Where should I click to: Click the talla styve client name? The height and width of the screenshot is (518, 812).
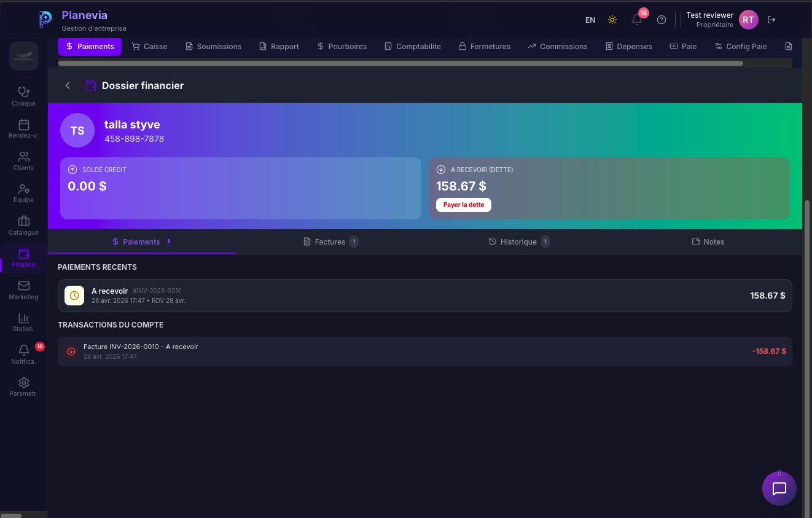(132, 125)
